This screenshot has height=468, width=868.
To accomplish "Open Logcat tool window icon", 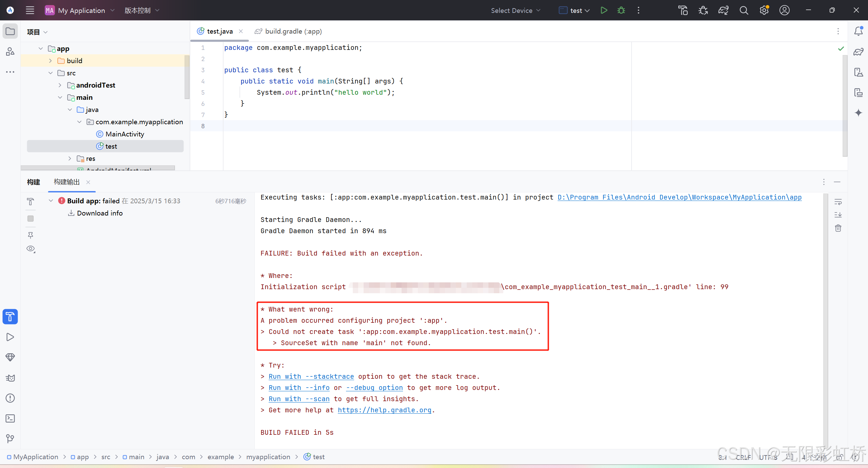I will (x=10, y=378).
